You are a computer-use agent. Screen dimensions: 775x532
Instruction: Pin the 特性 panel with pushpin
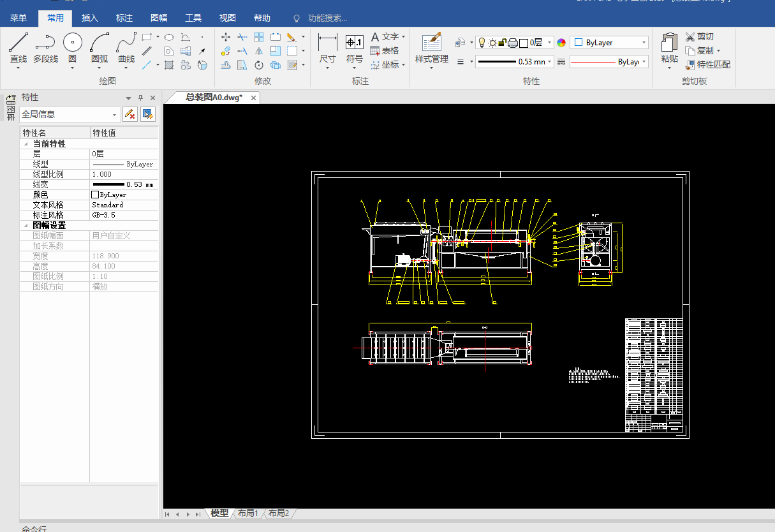pyautogui.click(x=141, y=98)
